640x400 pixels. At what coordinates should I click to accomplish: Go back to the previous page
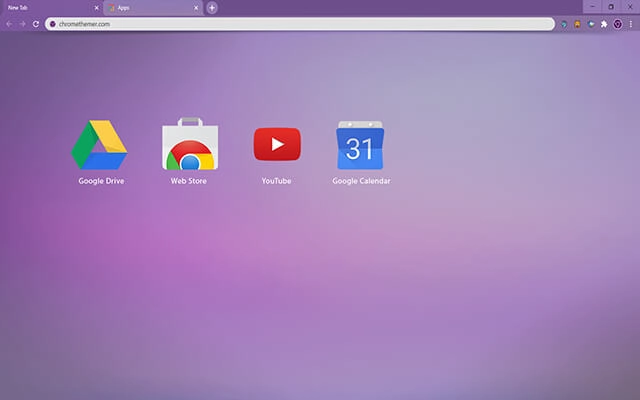click(9, 24)
